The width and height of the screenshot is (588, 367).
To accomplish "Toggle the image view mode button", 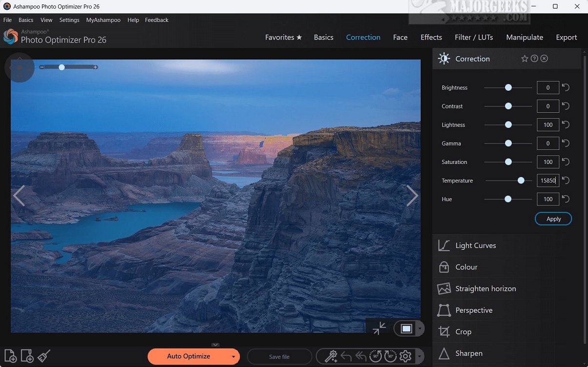I will pos(406,328).
